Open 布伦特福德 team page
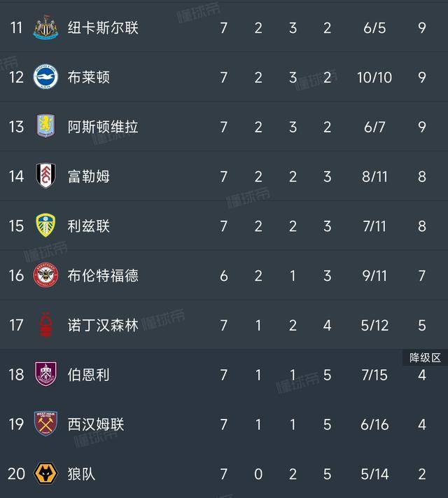This screenshot has width=448, height=498. 103,276
